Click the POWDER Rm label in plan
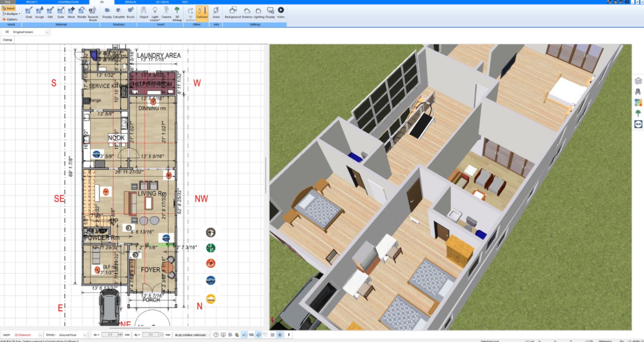The height and width of the screenshot is (342, 644). pyautogui.click(x=102, y=238)
